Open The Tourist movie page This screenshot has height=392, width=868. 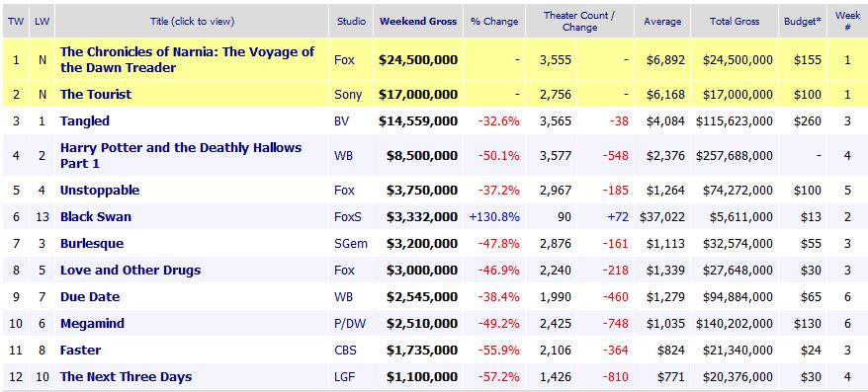[96, 94]
